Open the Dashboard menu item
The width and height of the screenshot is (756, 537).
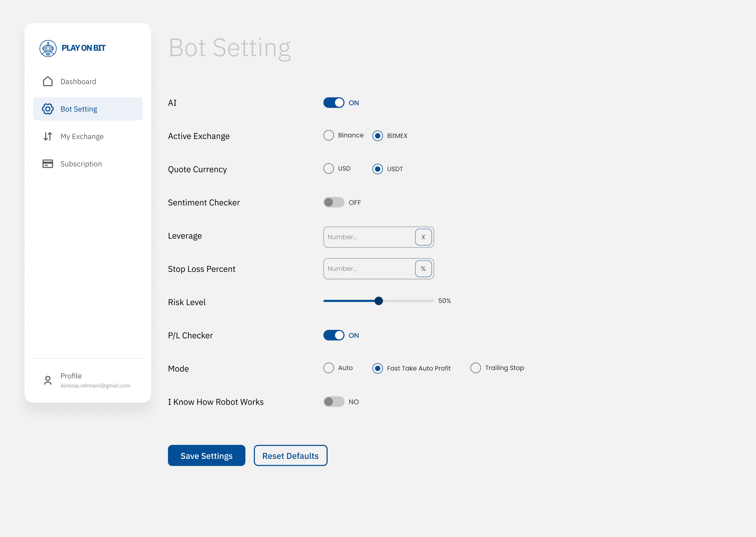point(88,81)
